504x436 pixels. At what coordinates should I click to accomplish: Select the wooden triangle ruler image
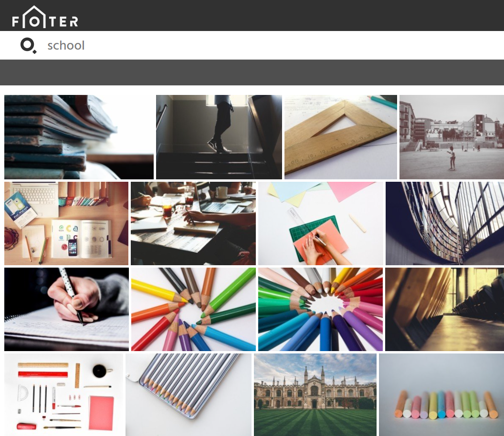341,137
